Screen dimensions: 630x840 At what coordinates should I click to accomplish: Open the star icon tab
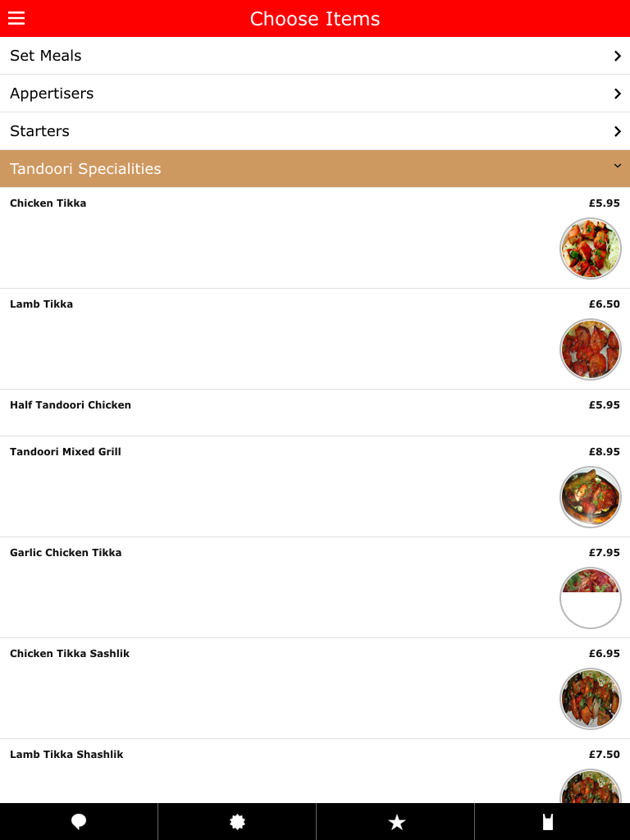396,822
